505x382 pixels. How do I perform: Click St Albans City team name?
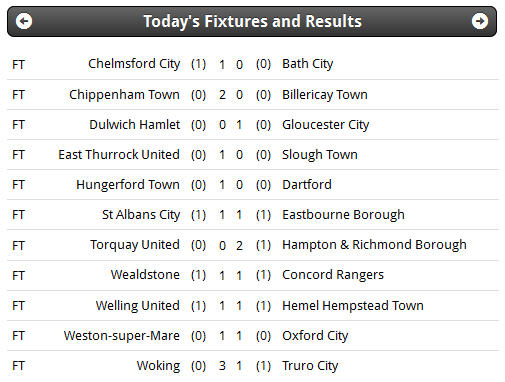(141, 215)
